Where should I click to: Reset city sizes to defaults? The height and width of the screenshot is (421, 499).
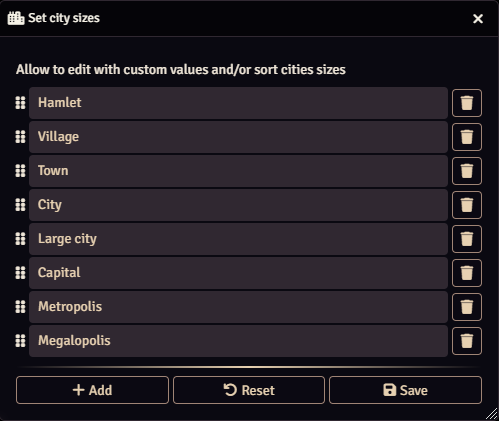pos(249,390)
